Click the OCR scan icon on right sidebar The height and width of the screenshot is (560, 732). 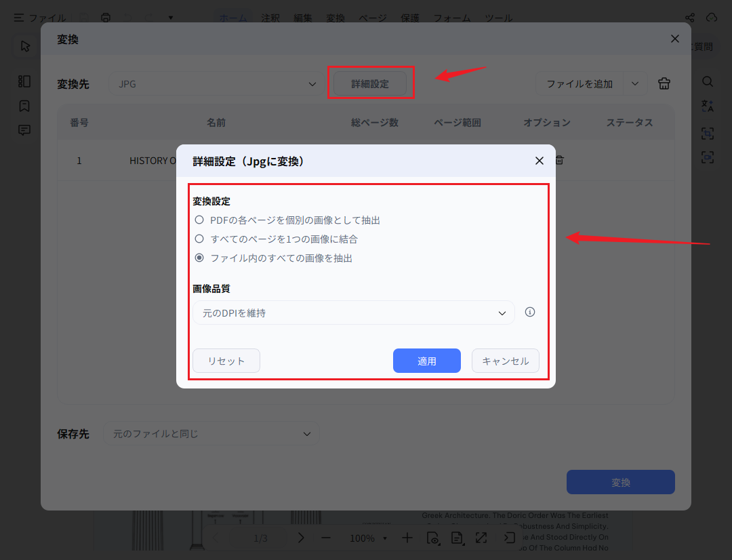[x=707, y=134]
